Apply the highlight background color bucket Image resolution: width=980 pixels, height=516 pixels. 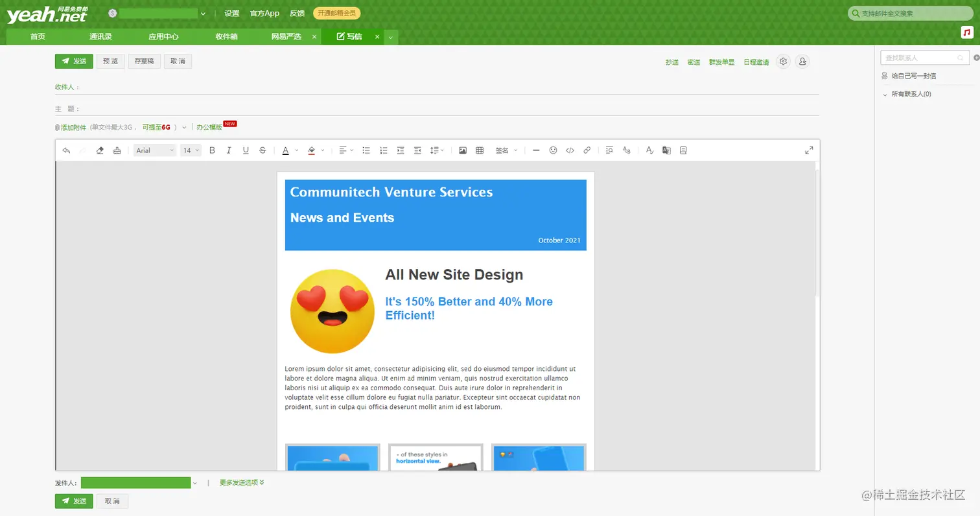pos(312,150)
